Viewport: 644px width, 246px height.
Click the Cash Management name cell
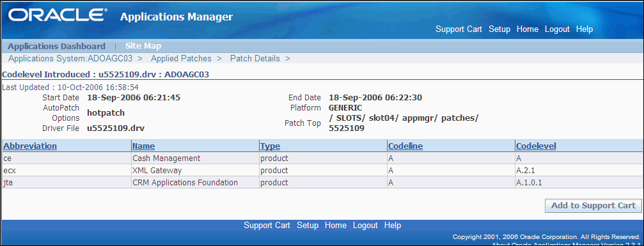pos(195,158)
